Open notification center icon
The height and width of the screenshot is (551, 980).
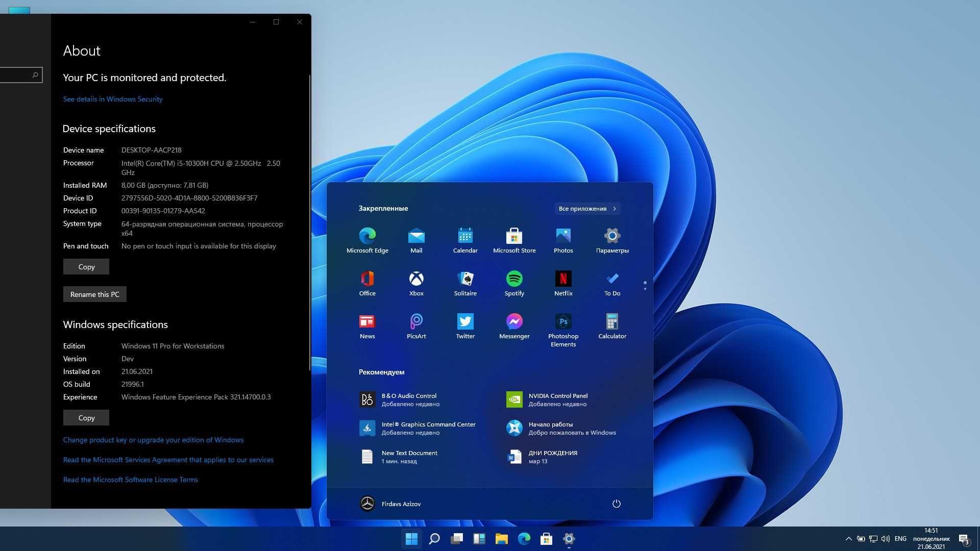coord(964,539)
